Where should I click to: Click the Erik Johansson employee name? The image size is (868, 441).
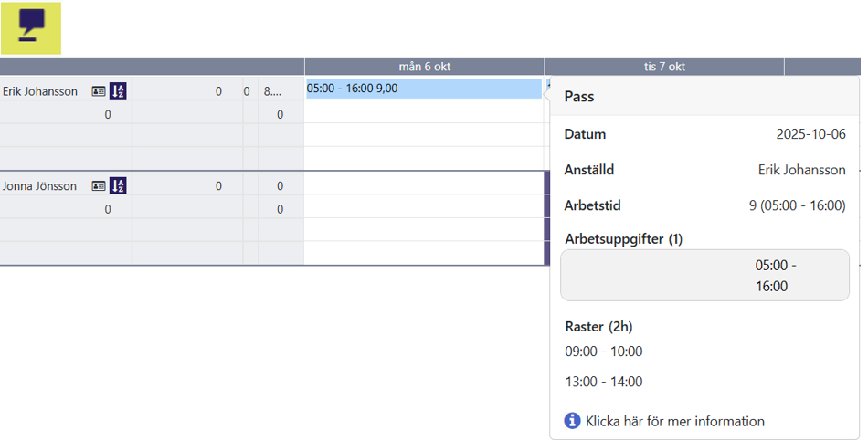(x=40, y=91)
